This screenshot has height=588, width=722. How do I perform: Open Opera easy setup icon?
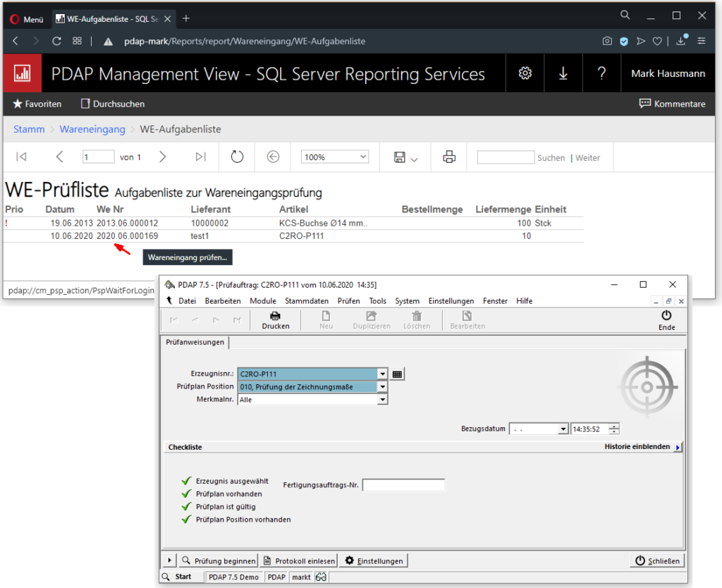tap(702, 41)
